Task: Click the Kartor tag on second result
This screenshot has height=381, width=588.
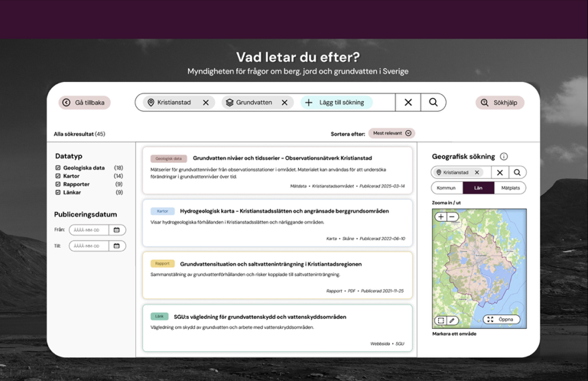Action: tap(162, 211)
